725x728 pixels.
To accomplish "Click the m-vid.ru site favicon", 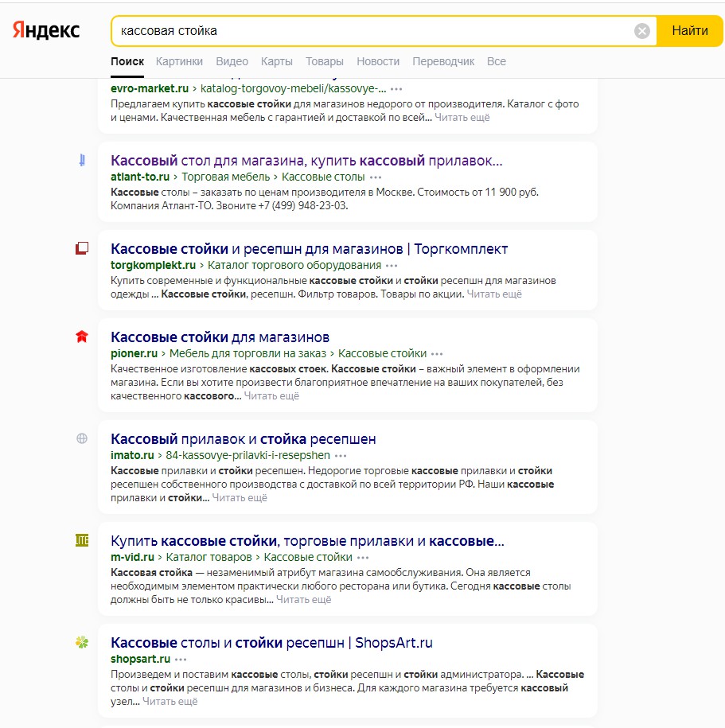I will pos(82,540).
